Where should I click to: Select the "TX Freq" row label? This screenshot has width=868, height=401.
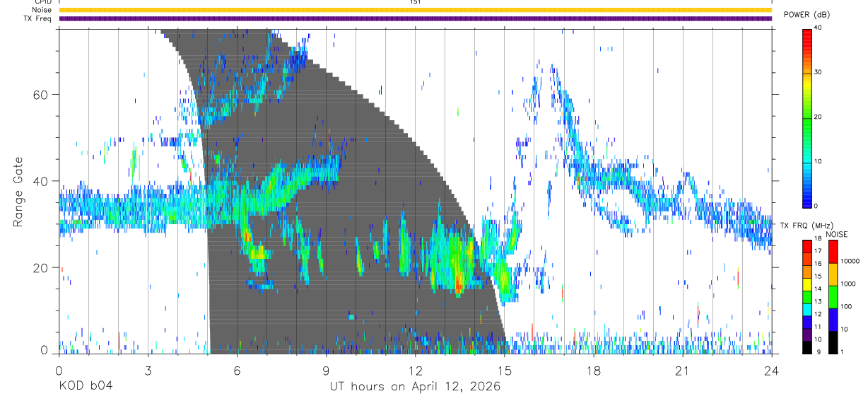pyautogui.click(x=38, y=18)
